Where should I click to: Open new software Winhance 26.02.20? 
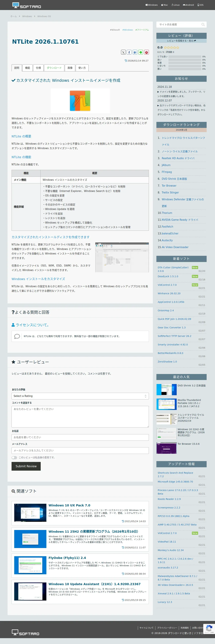169,294
